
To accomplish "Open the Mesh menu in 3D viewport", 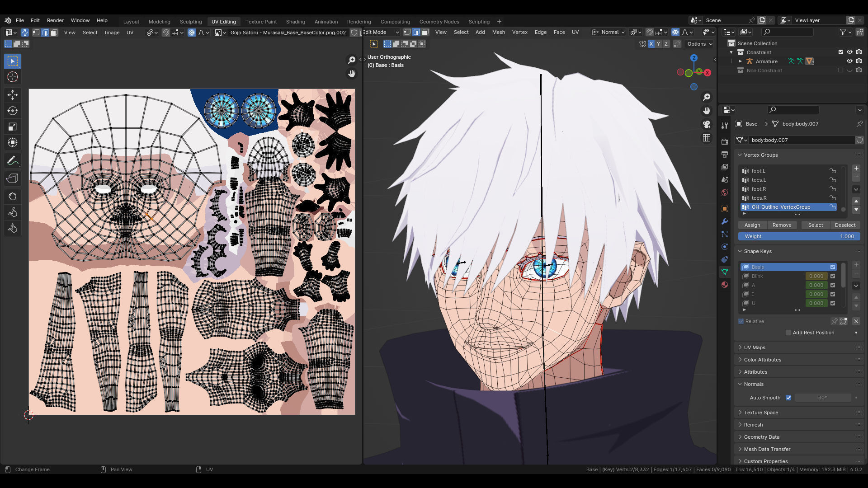I will coord(498,32).
